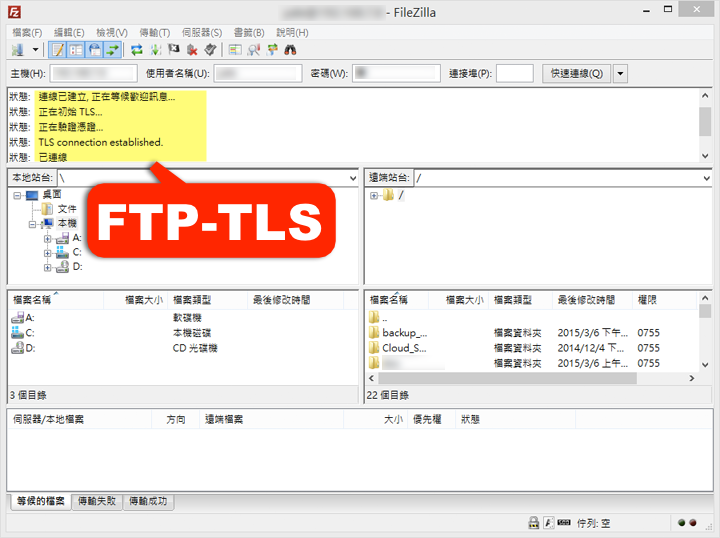
Task: Select the 'TLS connection established.' log line
Action: pyautogui.click(x=101, y=142)
